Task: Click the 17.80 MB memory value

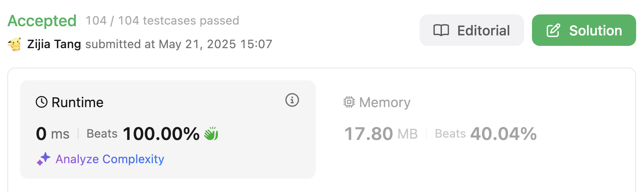Action: [381, 134]
